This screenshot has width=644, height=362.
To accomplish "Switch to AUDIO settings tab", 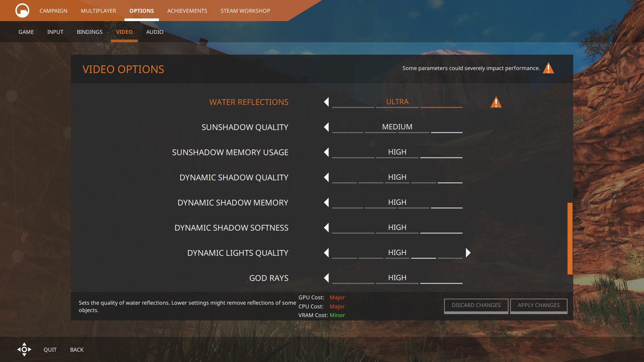I will click(x=155, y=32).
